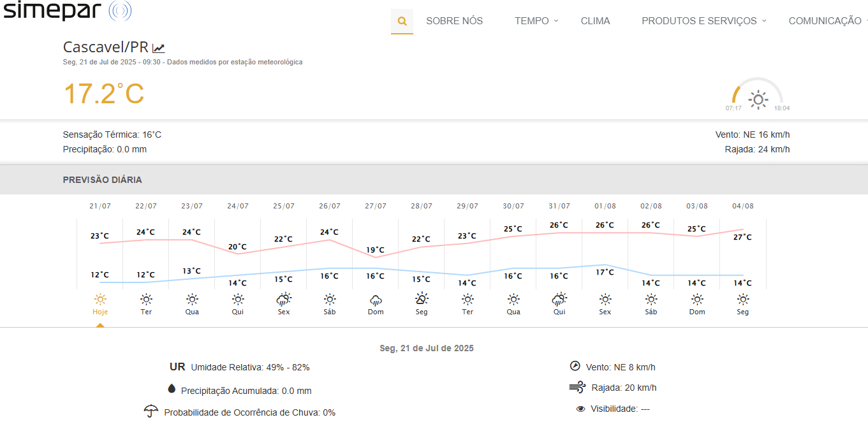Click the 04/08 date header
Screen dimensions: 868x422
[743, 206]
